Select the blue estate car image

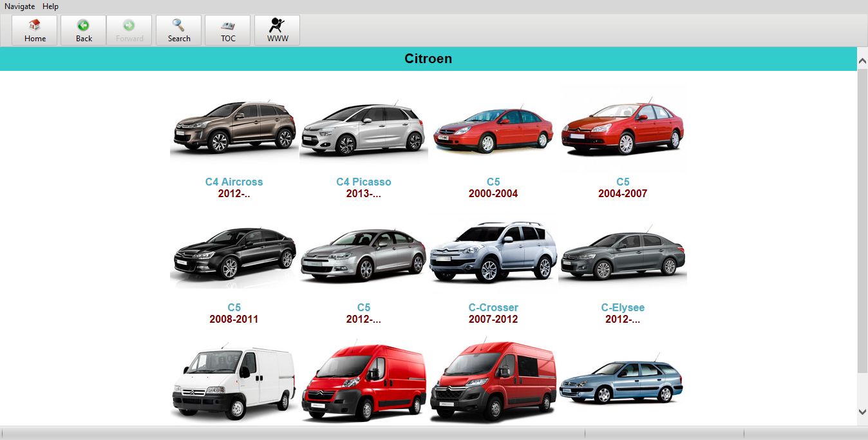pos(623,383)
